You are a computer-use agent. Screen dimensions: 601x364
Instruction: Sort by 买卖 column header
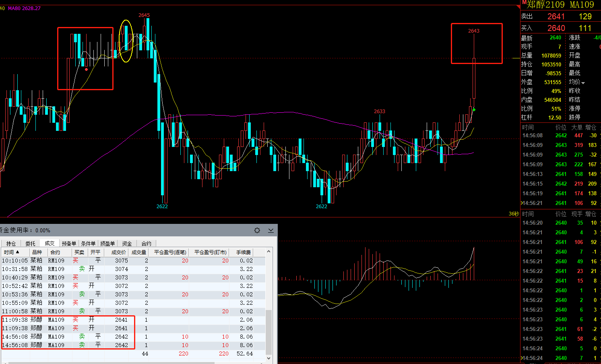pos(79,252)
